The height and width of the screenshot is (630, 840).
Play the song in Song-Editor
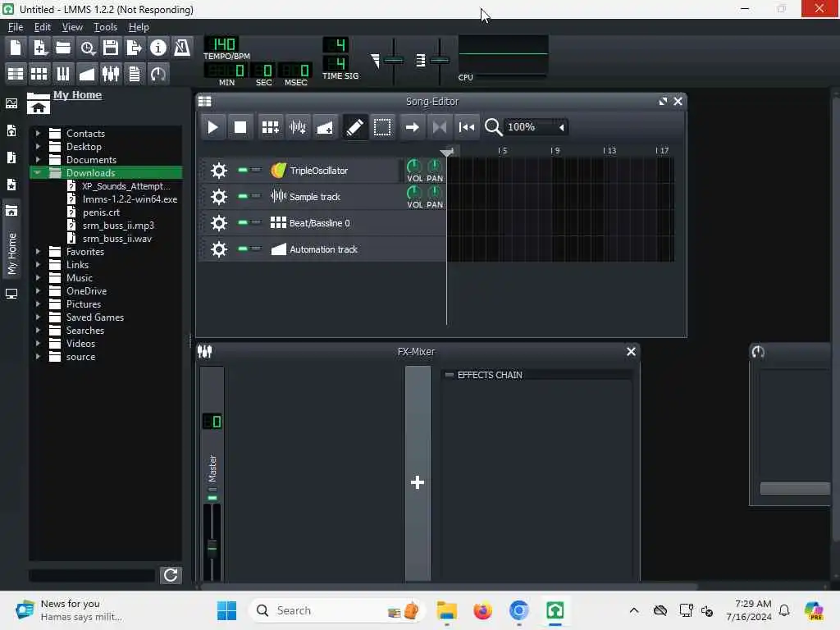212,127
